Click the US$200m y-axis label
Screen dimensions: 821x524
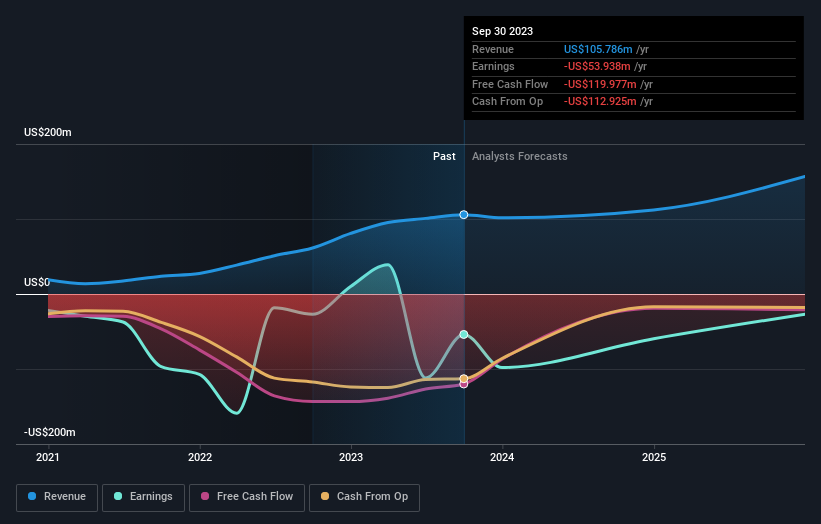(48, 132)
